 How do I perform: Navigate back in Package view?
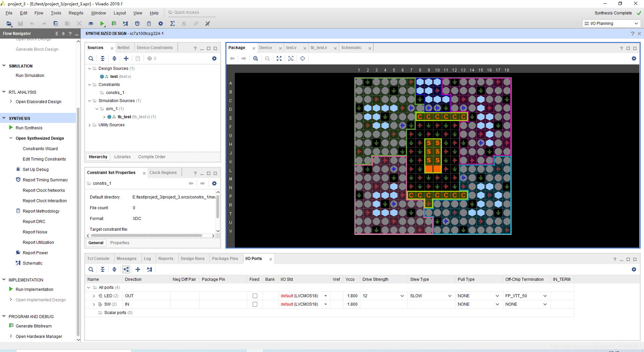tap(232, 58)
